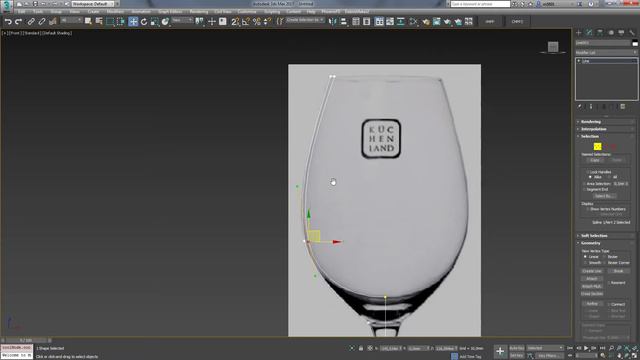This screenshot has height=360, width=640.
Task: Toggle the Spinner Snap button
Action: [x=267, y=22]
